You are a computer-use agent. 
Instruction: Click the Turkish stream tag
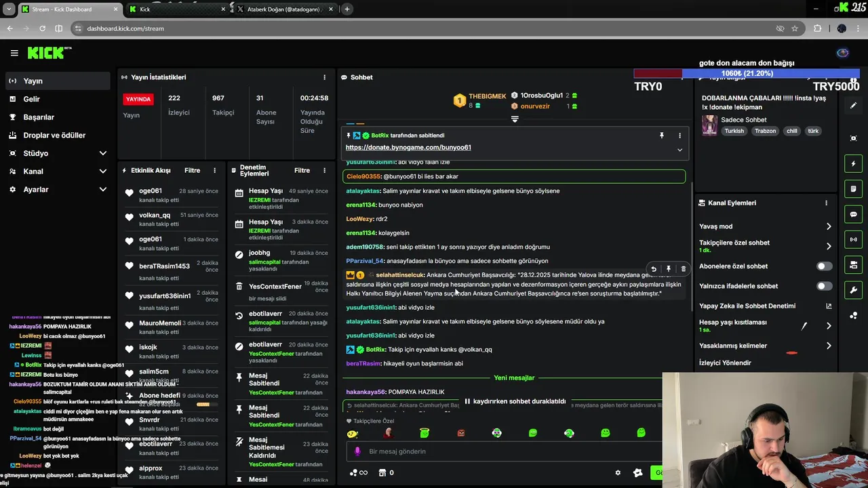734,131
